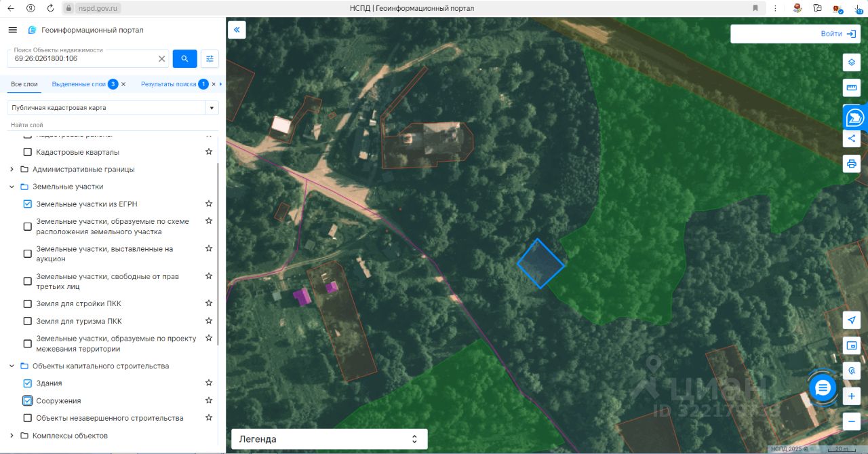Star the Сооружения layer
868x454 pixels.
[209, 400]
